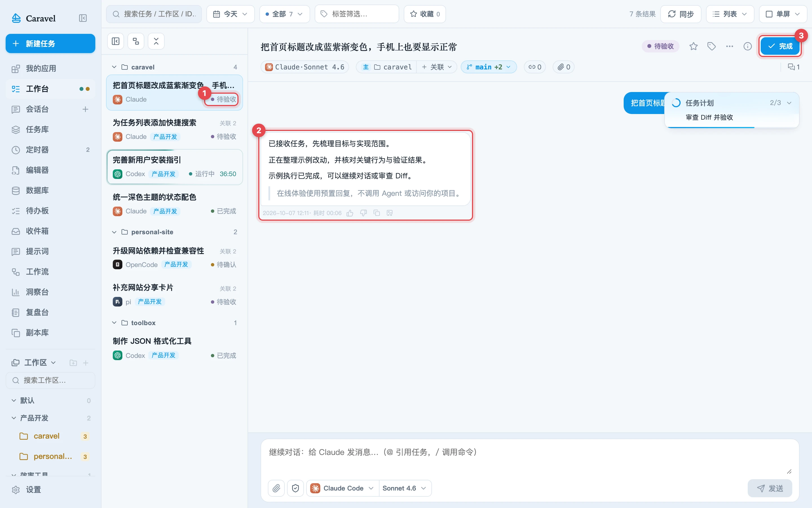This screenshot has width=812, height=508.
Task: Select task 升级网站依赖并检查兼容性
Action: (x=175, y=257)
